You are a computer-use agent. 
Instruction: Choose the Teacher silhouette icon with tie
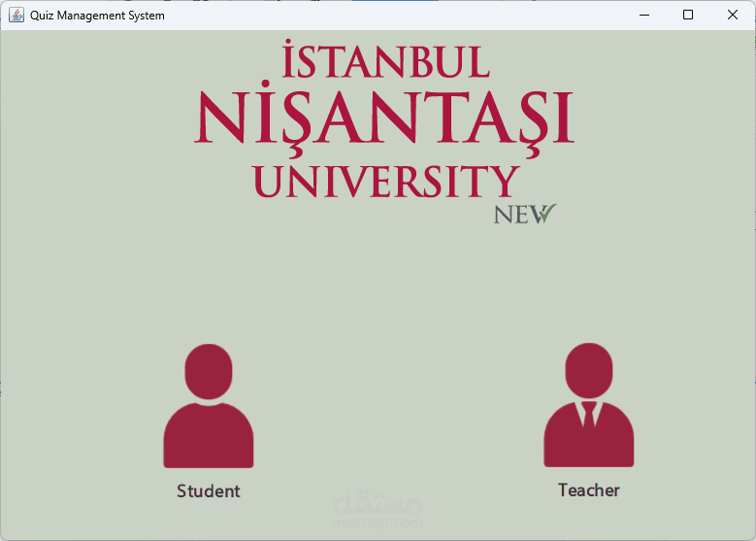point(589,405)
